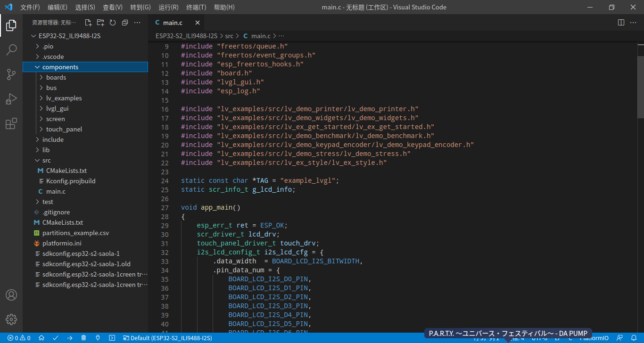Open PlatformIO Home with the house icon
The width and height of the screenshot is (644, 343).
coord(41,338)
